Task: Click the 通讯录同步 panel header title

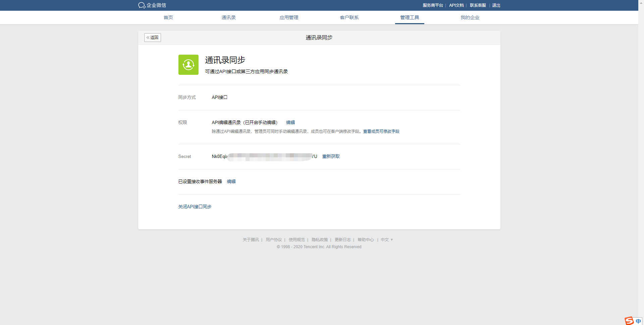Action: (x=319, y=38)
